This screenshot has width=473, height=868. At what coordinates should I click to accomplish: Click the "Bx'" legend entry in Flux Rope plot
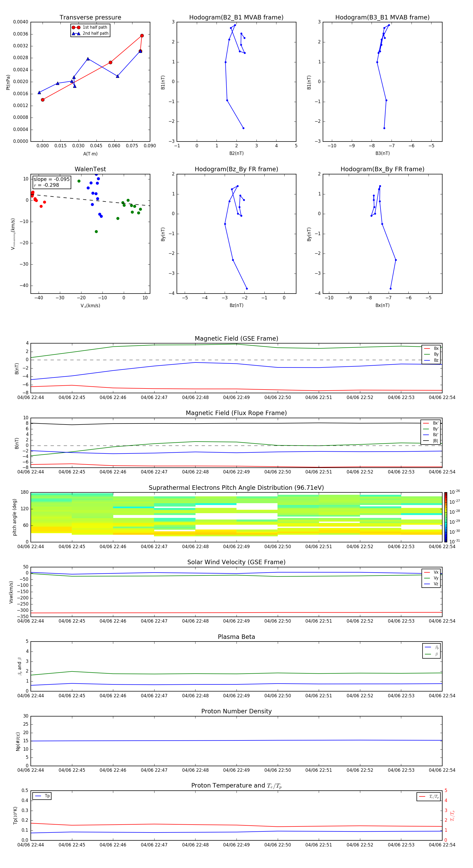[431, 423]
